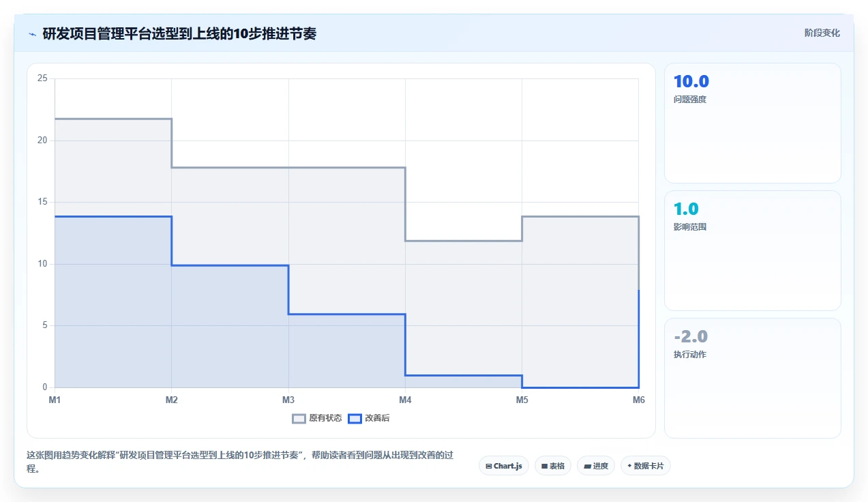
Task: Click the chart title heading text
Action: pyautogui.click(x=179, y=33)
